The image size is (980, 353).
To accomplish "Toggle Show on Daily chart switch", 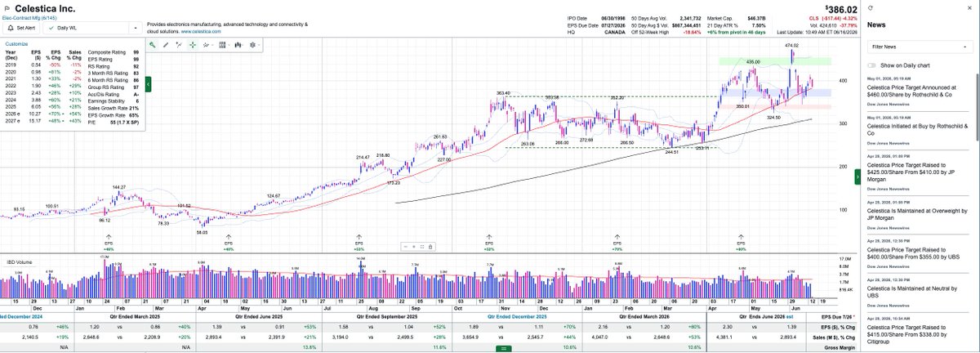I will [872, 65].
